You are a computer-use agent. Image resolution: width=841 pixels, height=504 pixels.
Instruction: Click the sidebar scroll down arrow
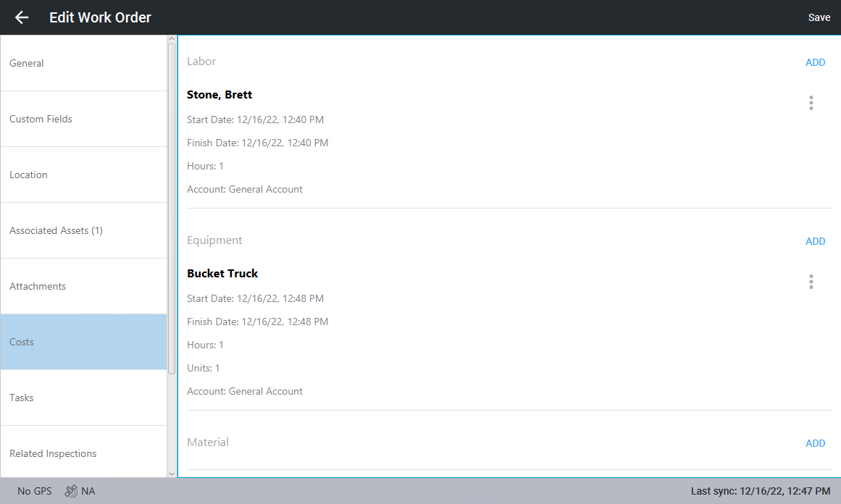pyautogui.click(x=172, y=474)
